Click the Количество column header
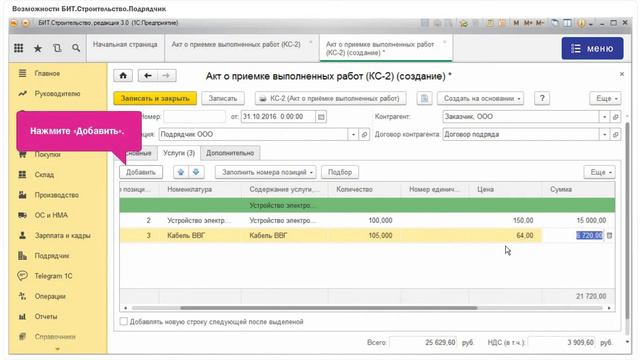640x360 pixels. (x=364, y=189)
